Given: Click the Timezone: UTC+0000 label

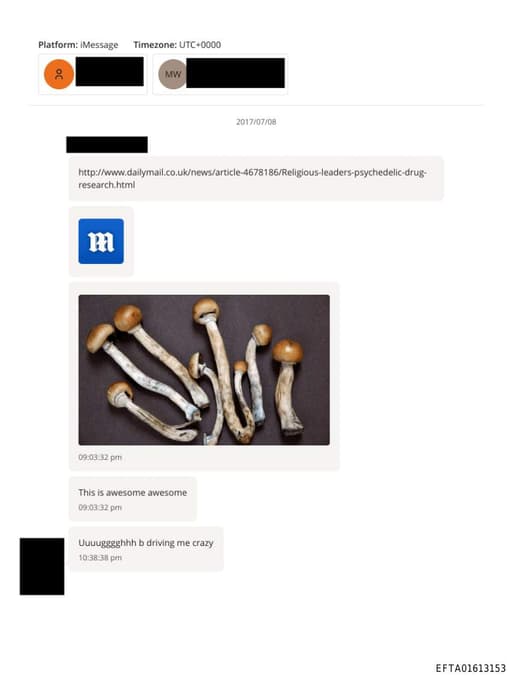Looking at the screenshot, I should [177, 45].
